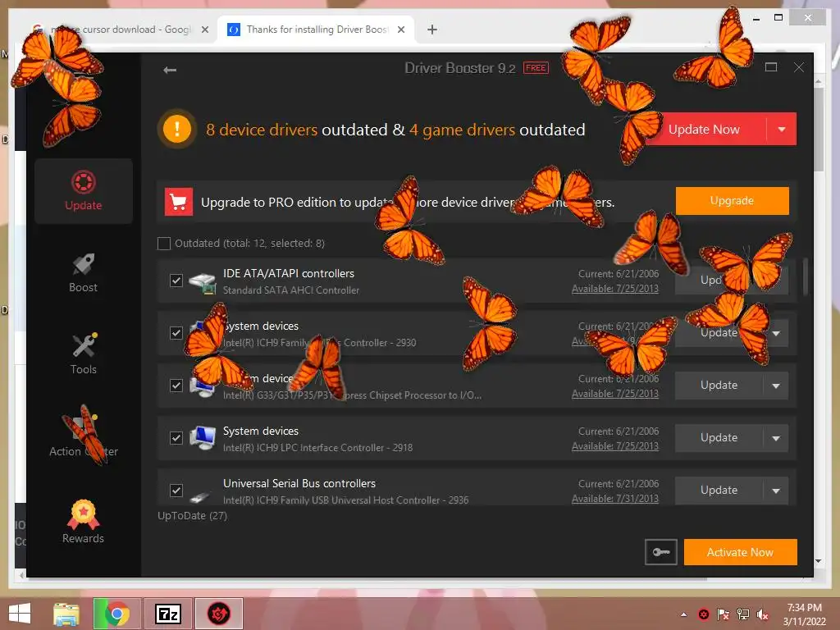This screenshot has width=840, height=630.
Task: Click the orange Upgrade button
Action: (733, 201)
